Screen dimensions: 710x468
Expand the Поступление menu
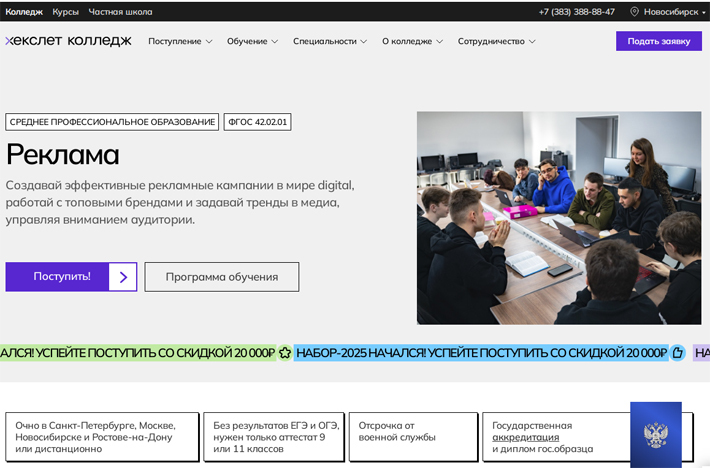coord(180,41)
